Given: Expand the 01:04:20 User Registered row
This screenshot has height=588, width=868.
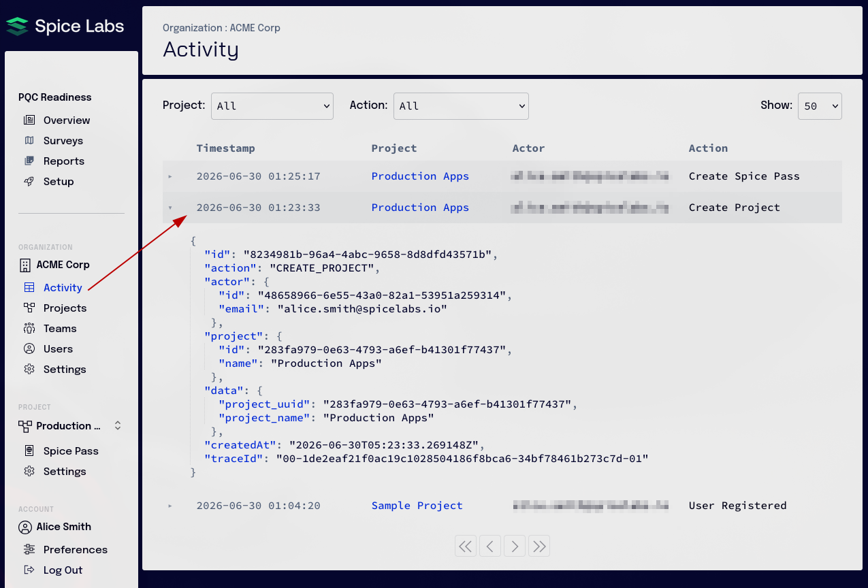Looking at the screenshot, I should [170, 506].
